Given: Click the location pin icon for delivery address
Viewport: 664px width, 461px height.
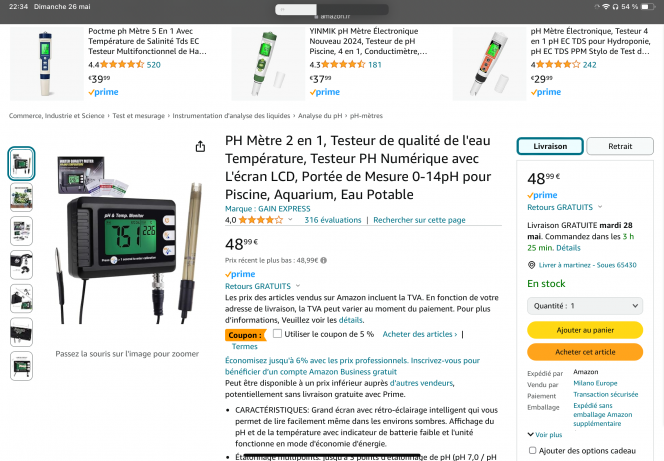Looking at the screenshot, I should [531, 265].
